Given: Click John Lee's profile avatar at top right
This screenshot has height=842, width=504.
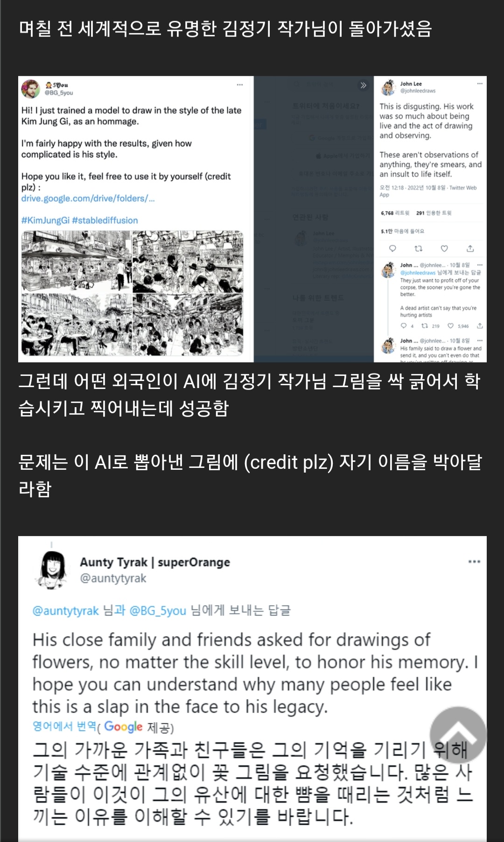Looking at the screenshot, I should (x=388, y=87).
